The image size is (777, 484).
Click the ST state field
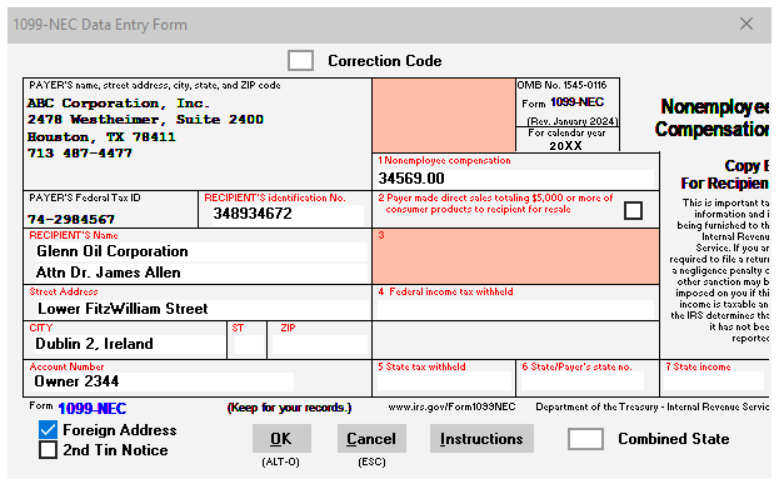[x=249, y=345]
